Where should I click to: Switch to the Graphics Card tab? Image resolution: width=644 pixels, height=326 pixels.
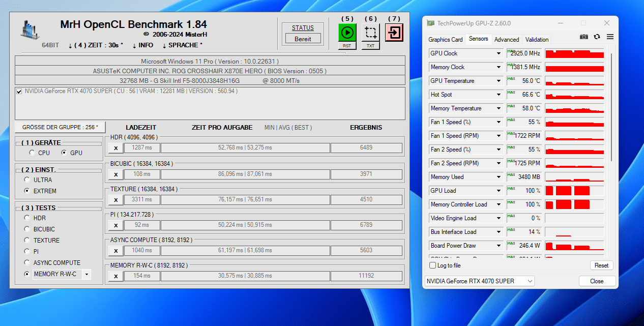click(x=446, y=40)
